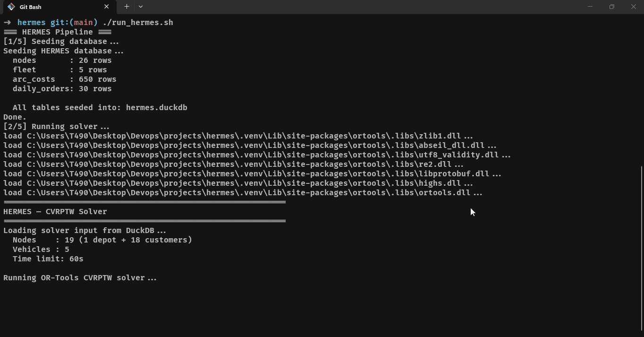Click the highs.dll load line
644x337 pixels.
tap(238, 183)
